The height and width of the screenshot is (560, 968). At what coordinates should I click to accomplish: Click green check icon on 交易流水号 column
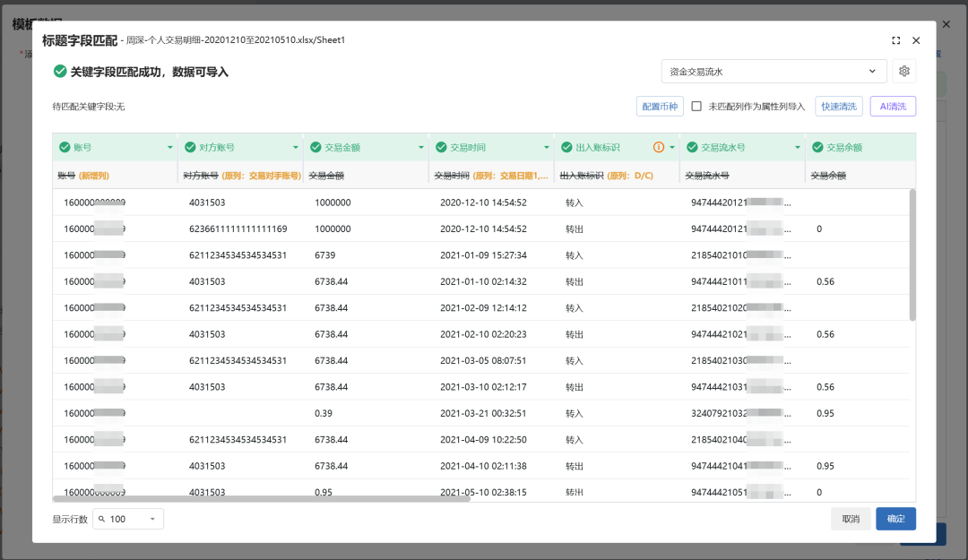tap(692, 147)
